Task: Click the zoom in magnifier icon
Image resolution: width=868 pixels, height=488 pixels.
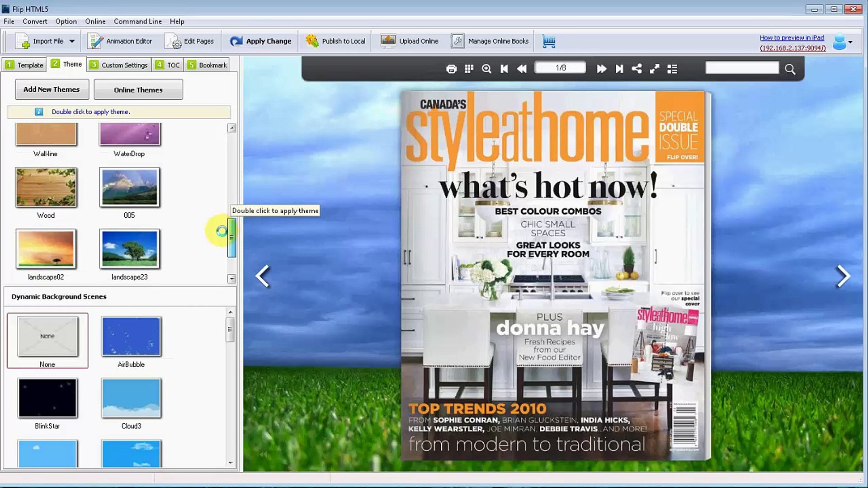Action: [x=486, y=69]
